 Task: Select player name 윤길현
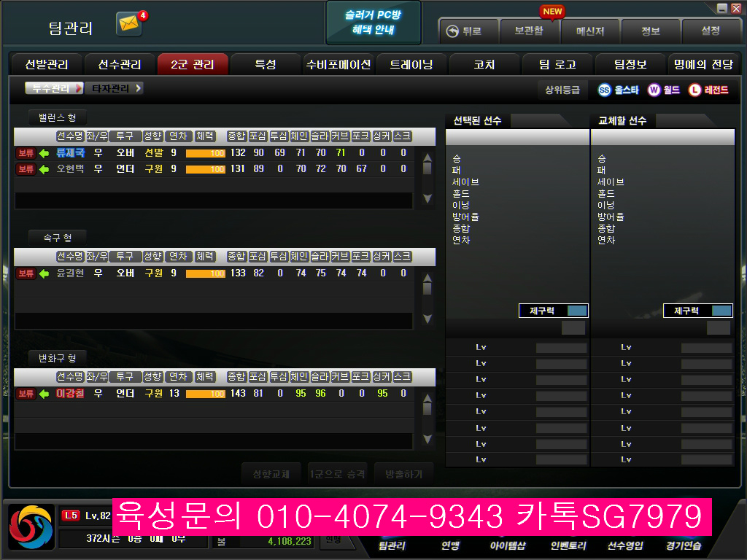point(70,273)
